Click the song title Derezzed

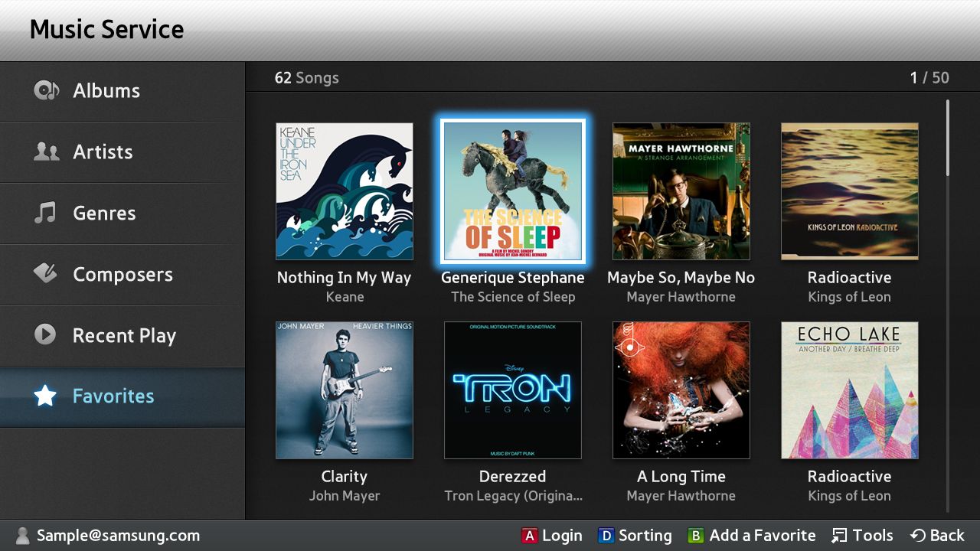click(513, 476)
